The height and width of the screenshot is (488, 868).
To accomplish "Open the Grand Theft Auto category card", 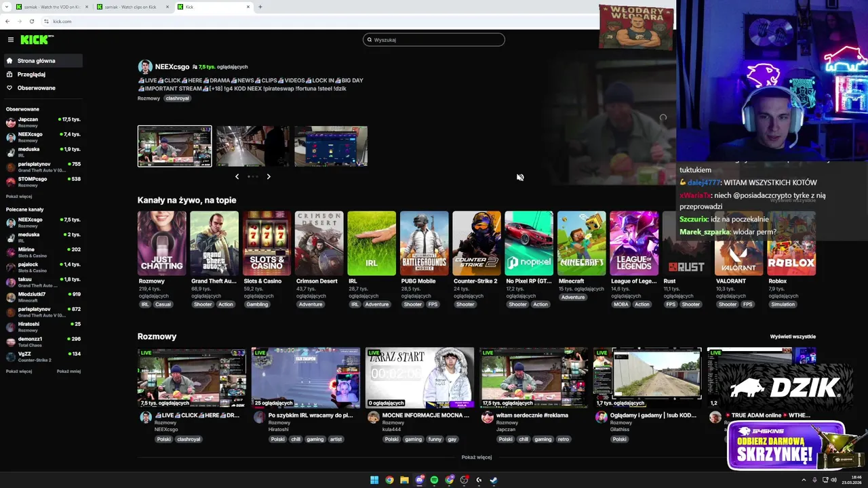I will [x=214, y=243].
